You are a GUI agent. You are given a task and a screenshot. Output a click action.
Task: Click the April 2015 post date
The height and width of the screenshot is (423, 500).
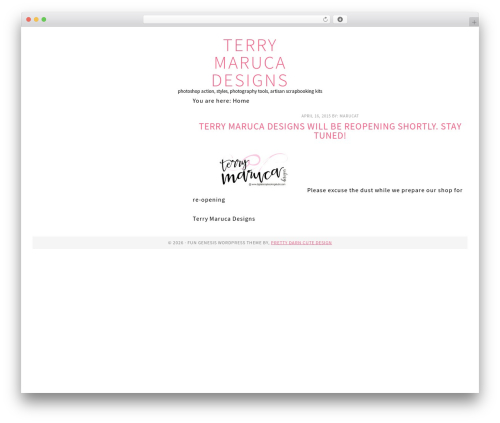316,116
